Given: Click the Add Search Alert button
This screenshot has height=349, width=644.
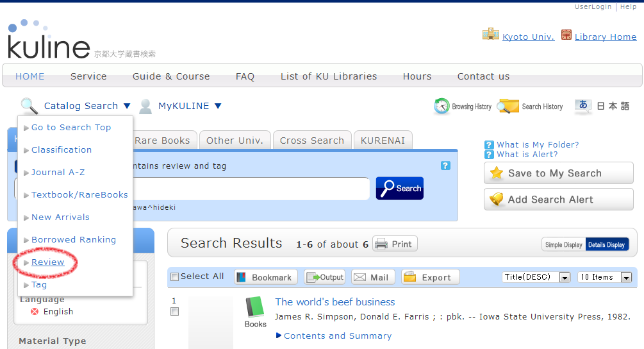Looking at the screenshot, I should [559, 200].
